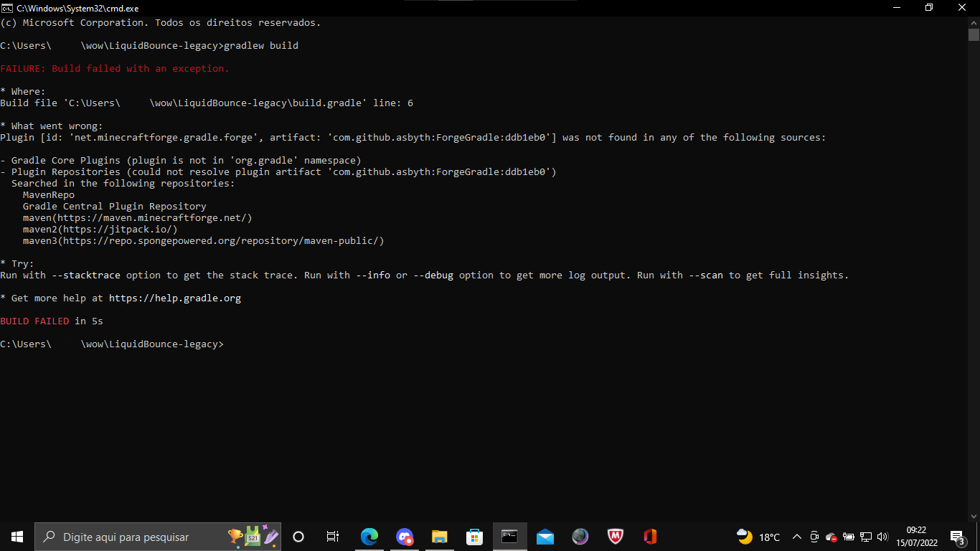Viewport: 980px width, 551px height.
Task: Open File Explorer from the taskbar
Action: pyautogui.click(x=440, y=537)
